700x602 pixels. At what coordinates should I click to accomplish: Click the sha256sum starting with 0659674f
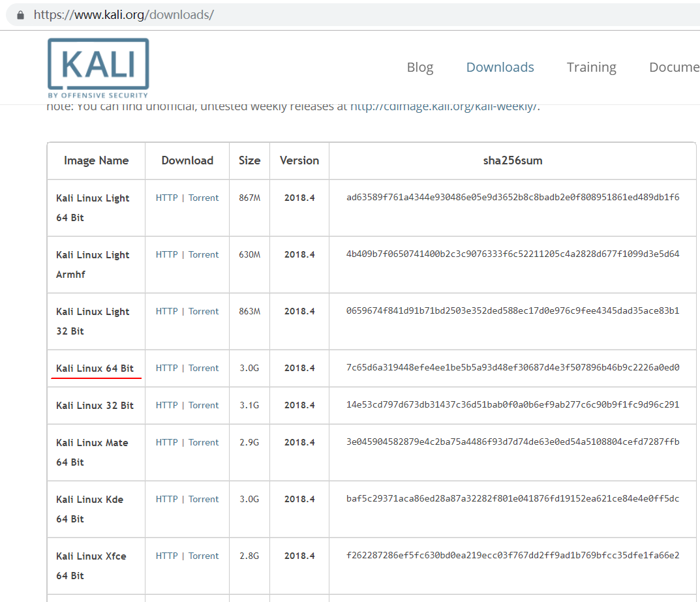click(513, 310)
